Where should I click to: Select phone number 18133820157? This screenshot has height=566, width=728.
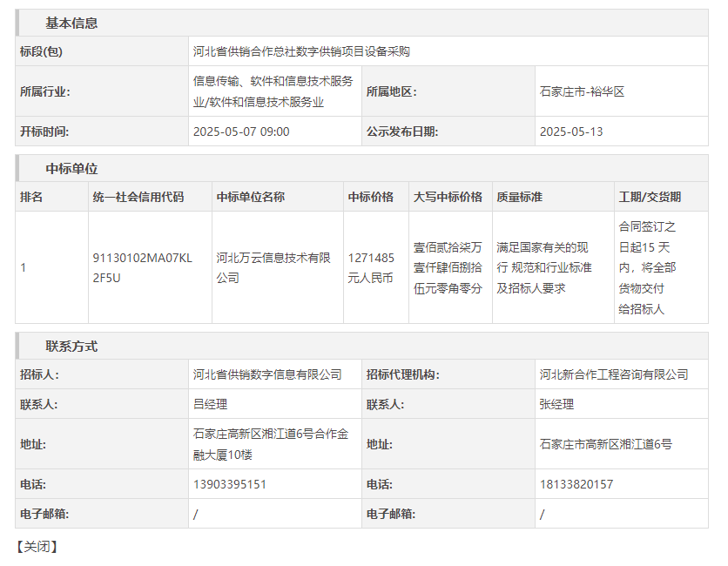pyautogui.click(x=576, y=484)
